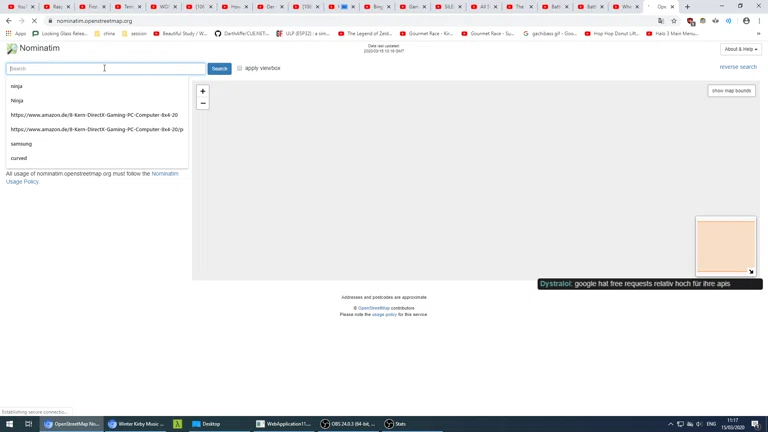Zoom out the map with minus button

coord(203,103)
